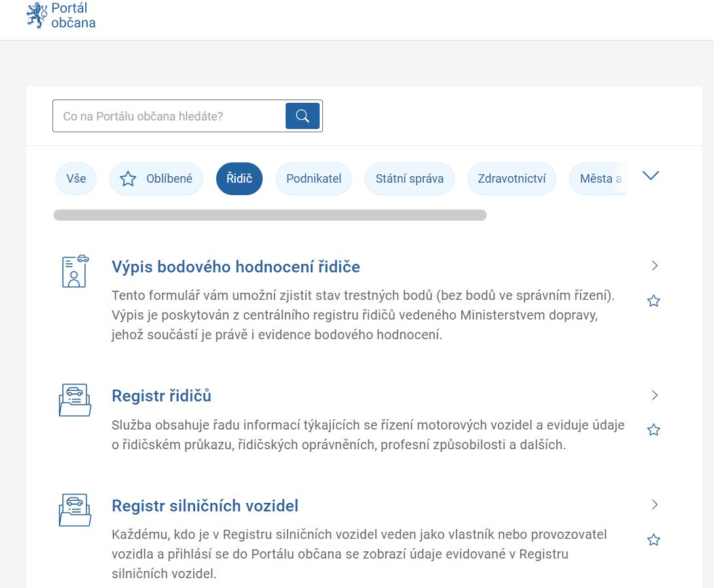Open Registr řidičů via its right chevron
Screen dimensions: 714x588
click(x=655, y=395)
